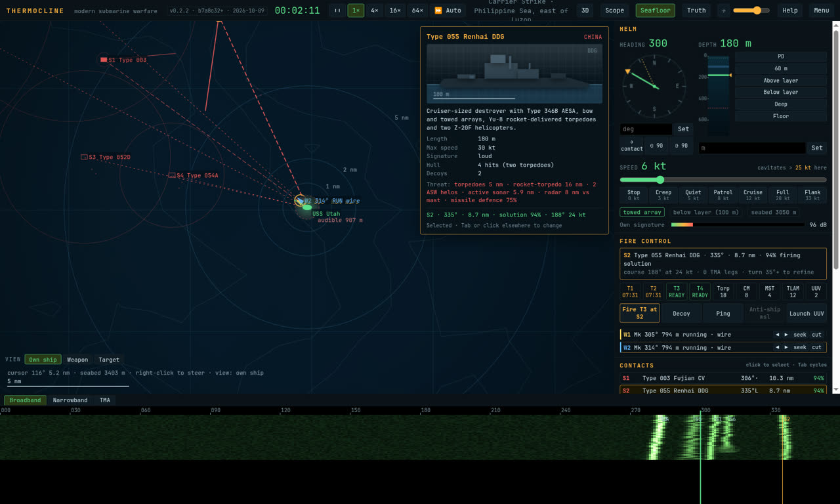Image resolution: width=840 pixels, height=504 pixels.
Task: Set depth preset to 60 m
Action: coord(781,68)
